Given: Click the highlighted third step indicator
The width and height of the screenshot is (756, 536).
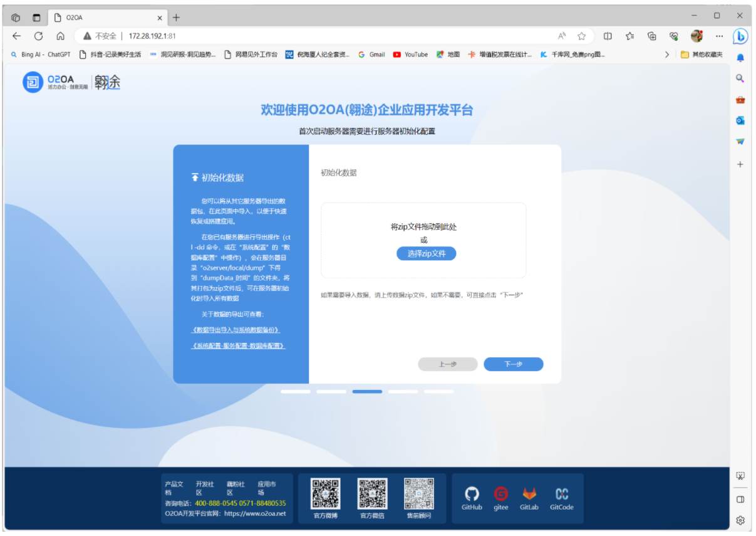Looking at the screenshot, I should pyautogui.click(x=367, y=391).
